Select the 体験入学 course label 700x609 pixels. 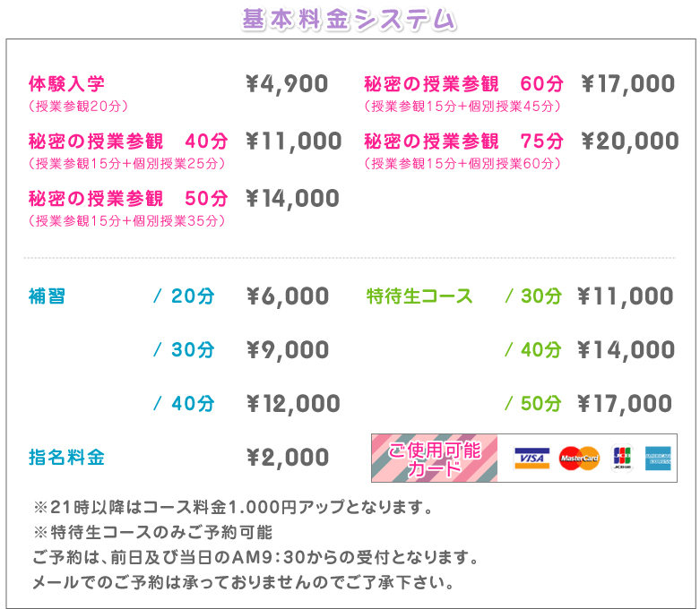tap(67, 84)
